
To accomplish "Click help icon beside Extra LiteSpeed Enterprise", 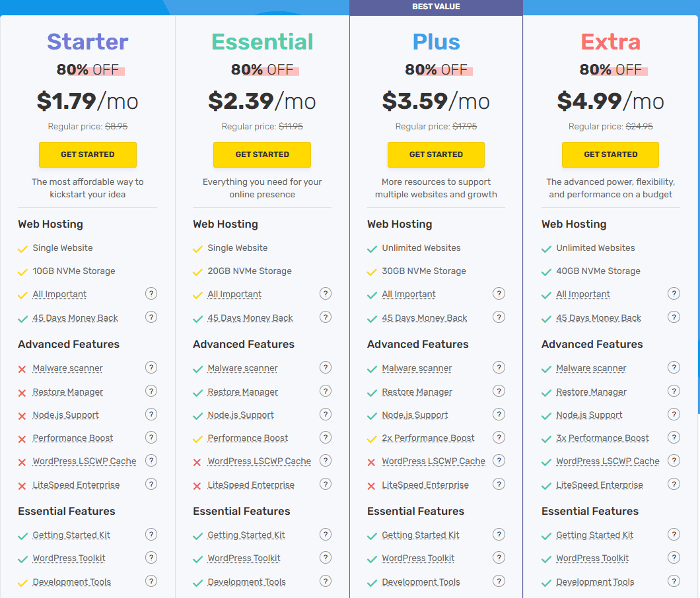I will 674,484.
